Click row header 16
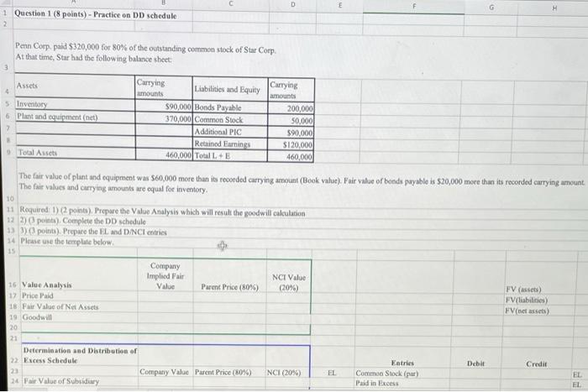The width and height of the screenshot is (588, 392). (x=13, y=285)
